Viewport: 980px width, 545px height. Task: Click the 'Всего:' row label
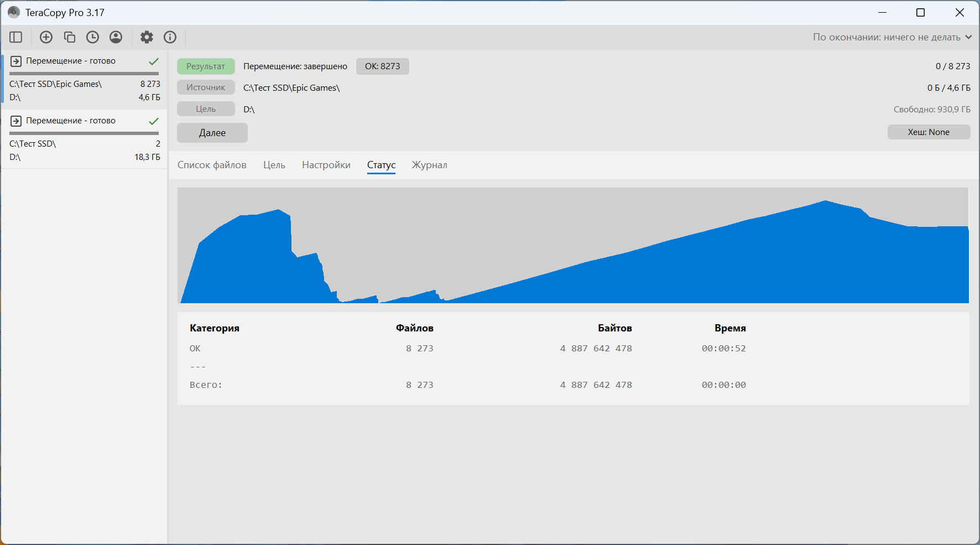tap(206, 385)
